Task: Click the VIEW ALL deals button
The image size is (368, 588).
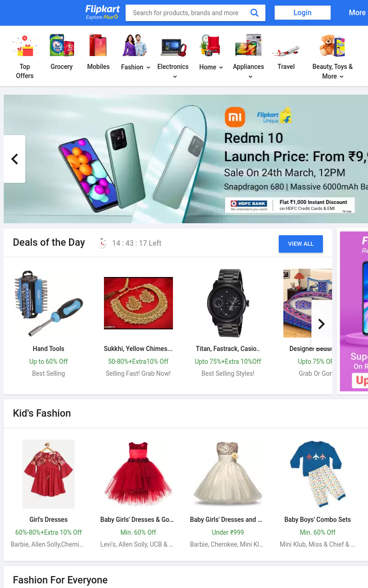Action: tap(301, 244)
